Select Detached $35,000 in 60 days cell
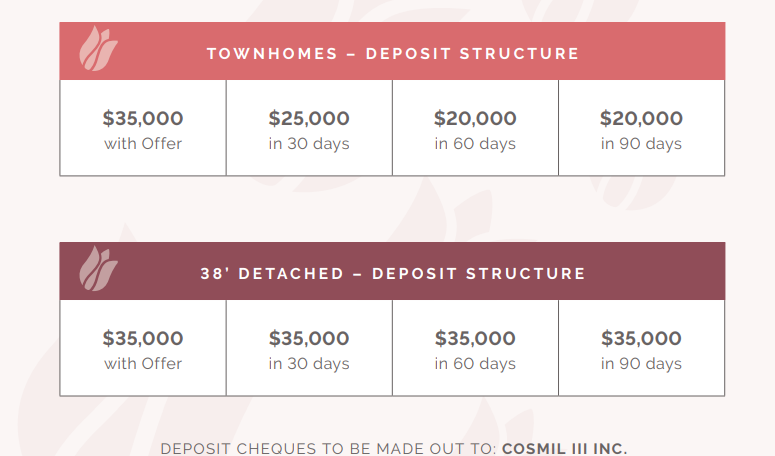Image resolution: width=775 pixels, height=456 pixels. tap(475, 349)
